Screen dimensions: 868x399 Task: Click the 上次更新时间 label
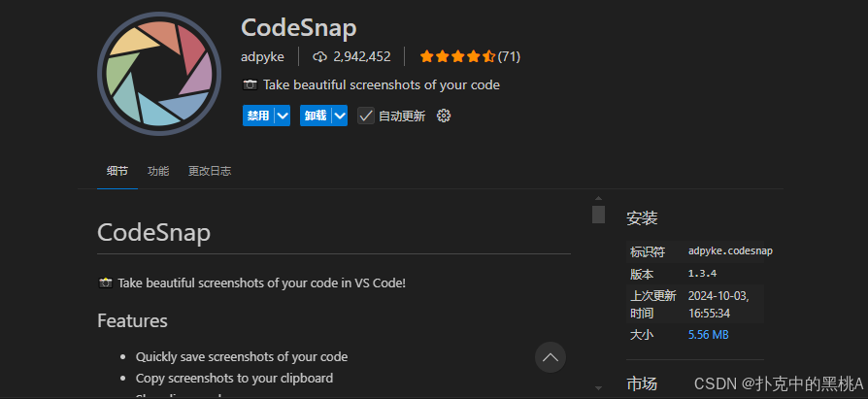click(x=653, y=305)
